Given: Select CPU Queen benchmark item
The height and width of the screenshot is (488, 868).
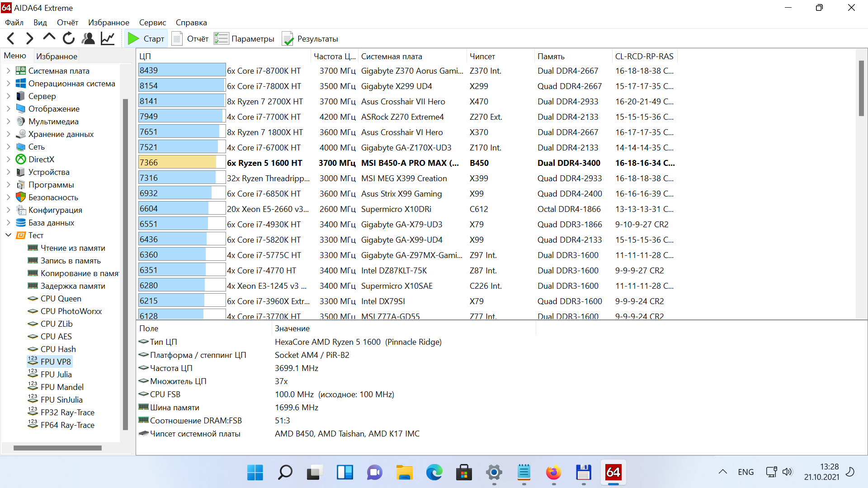Looking at the screenshot, I should click(x=61, y=299).
